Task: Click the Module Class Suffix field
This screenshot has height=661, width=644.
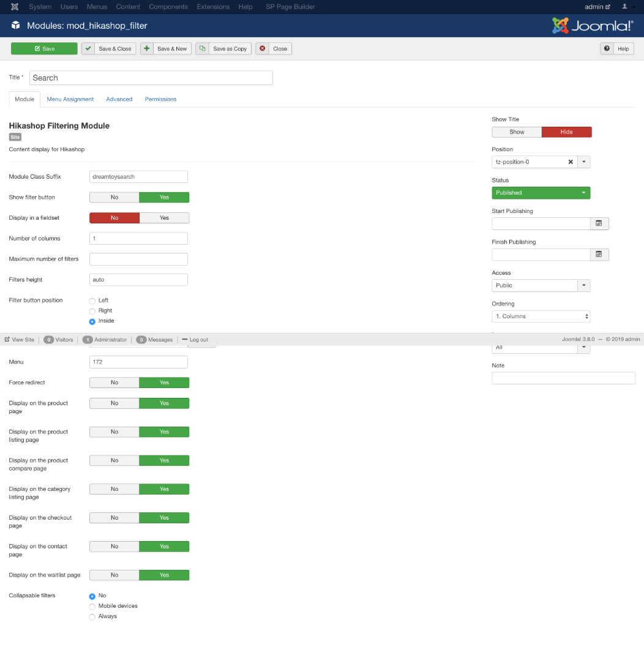Action: [x=138, y=176]
